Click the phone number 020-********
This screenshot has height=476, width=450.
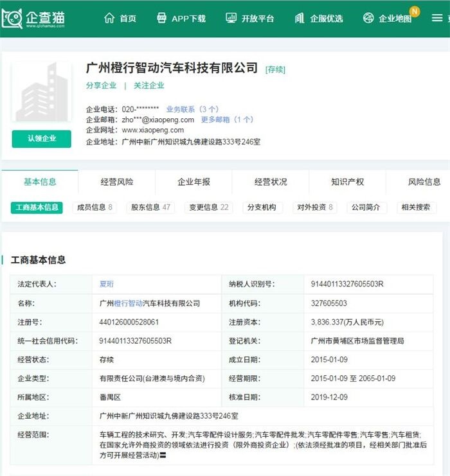point(140,109)
